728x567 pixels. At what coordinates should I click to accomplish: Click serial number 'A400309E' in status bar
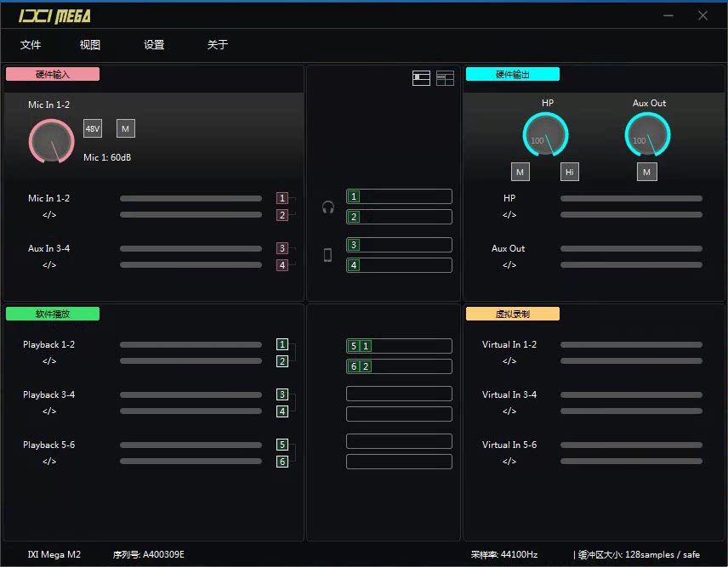pos(163,554)
